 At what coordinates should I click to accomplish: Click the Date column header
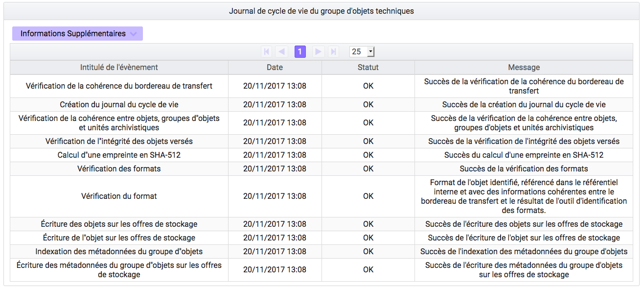coord(275,67)
